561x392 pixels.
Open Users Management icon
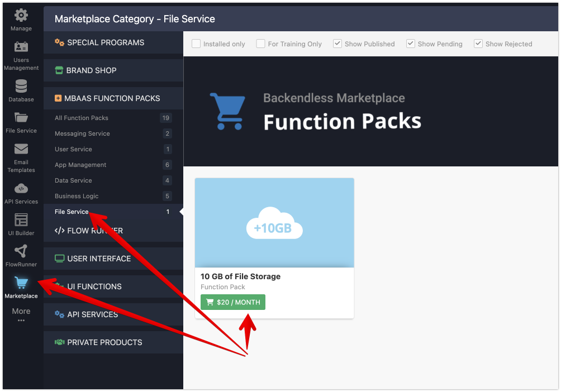(21, 47)
